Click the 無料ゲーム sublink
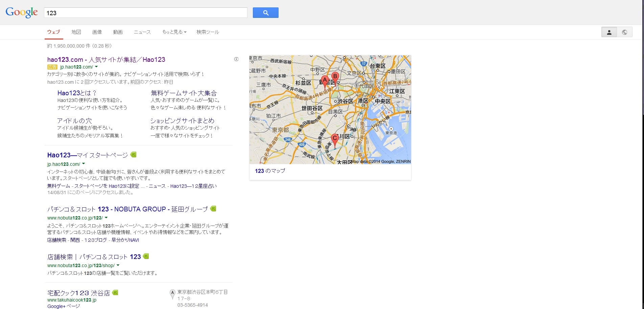Viewport: 644px width, 309px height. (58, 186)
